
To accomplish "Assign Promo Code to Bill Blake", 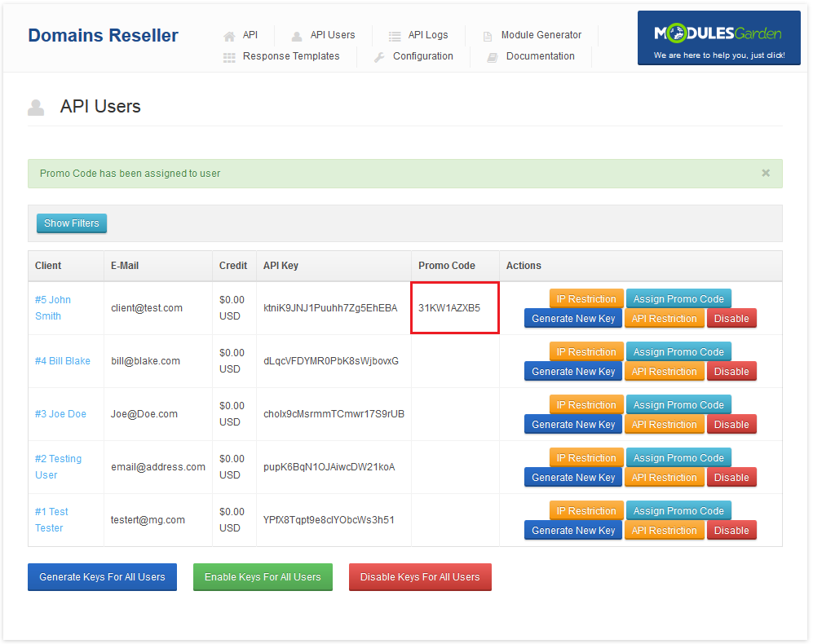I will [x=678, y=352].
